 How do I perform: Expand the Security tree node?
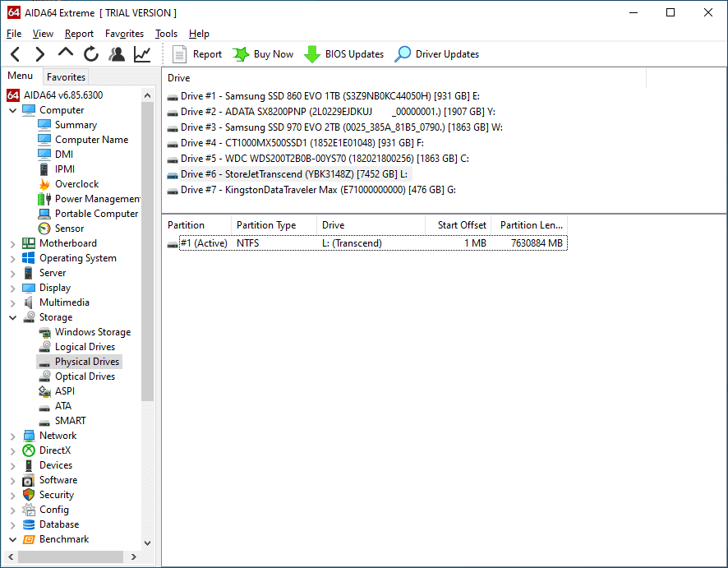click(13, 496)
